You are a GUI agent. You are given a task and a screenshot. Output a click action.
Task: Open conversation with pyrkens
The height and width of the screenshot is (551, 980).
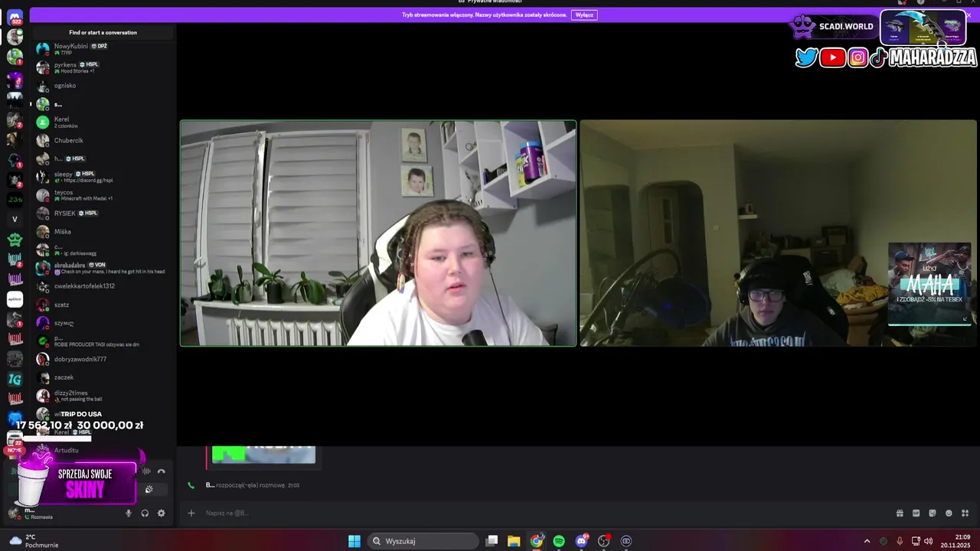pyautogui.click(x=103, y=67)
